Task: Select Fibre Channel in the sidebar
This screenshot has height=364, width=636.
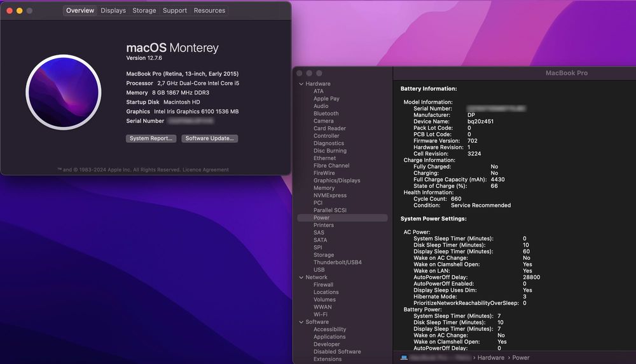Action: point(331,166)
